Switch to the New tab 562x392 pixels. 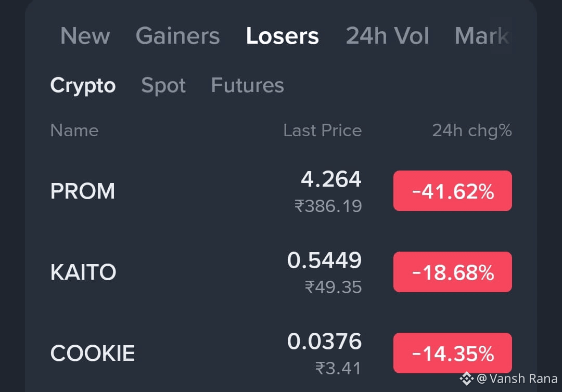click(85, 36)
